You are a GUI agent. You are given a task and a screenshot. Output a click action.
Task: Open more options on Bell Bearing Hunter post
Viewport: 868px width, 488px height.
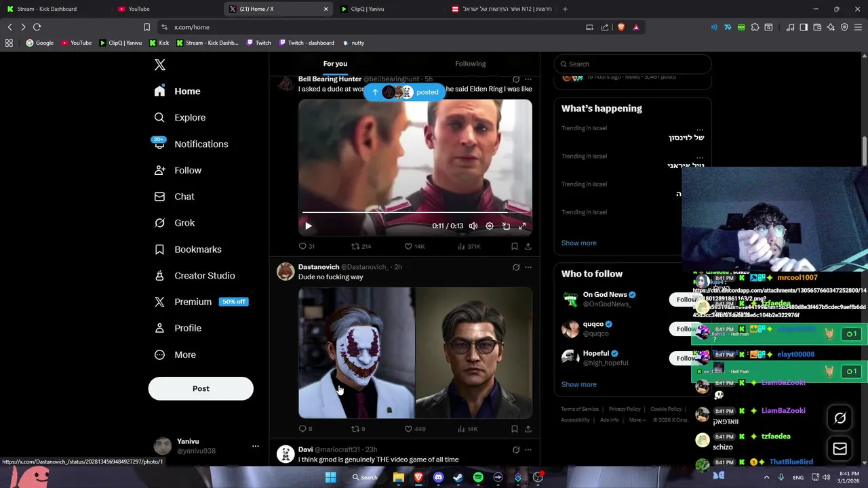point(528,79)
